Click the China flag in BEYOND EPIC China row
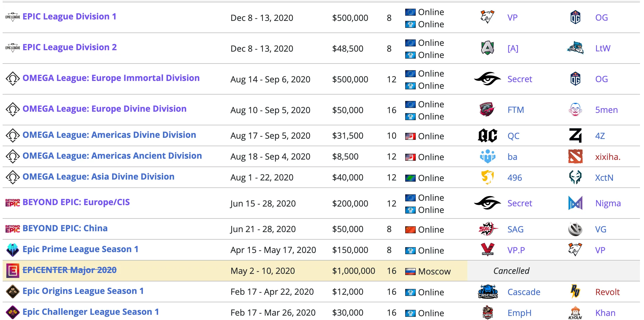 point(410,230)
